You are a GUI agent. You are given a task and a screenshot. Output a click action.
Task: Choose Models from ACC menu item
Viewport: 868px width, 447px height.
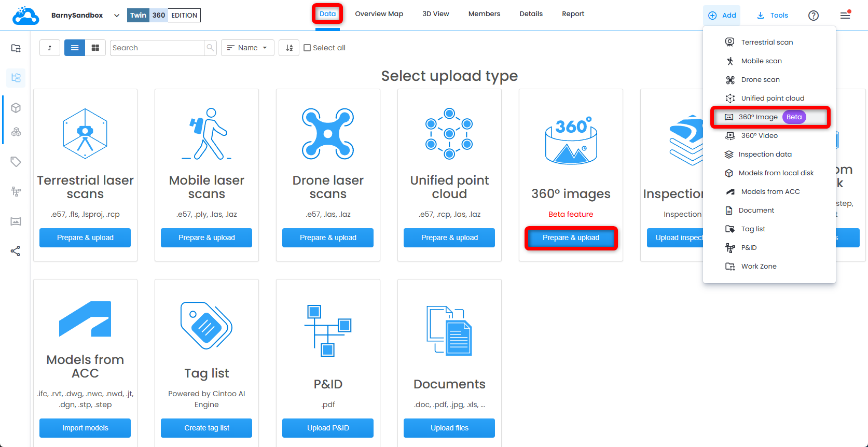point(769,191)
